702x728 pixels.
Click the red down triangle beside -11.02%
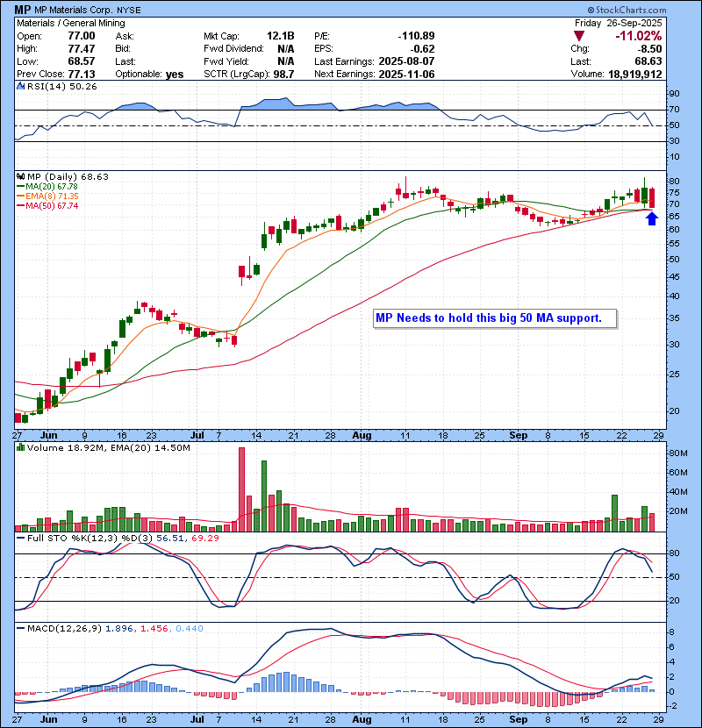pyautogui.click(x=579, y=36)
